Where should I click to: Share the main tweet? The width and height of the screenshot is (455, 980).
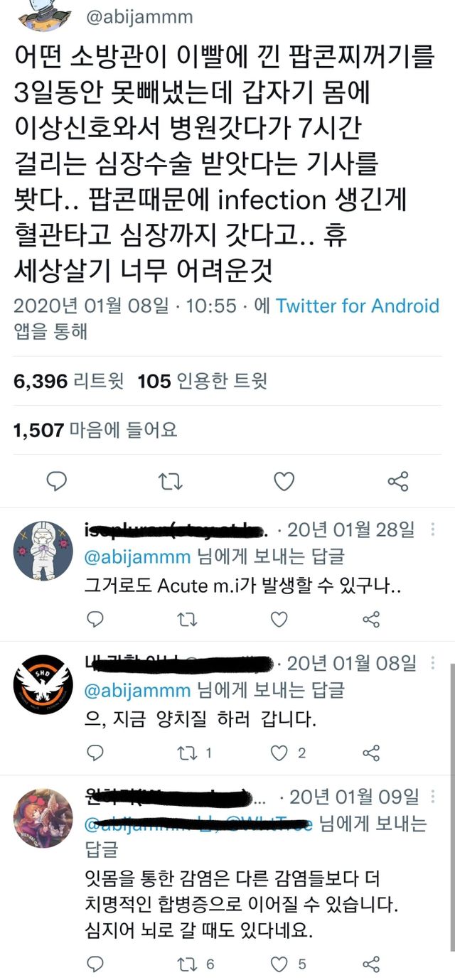pyautogui.click(x=398, y=482)
